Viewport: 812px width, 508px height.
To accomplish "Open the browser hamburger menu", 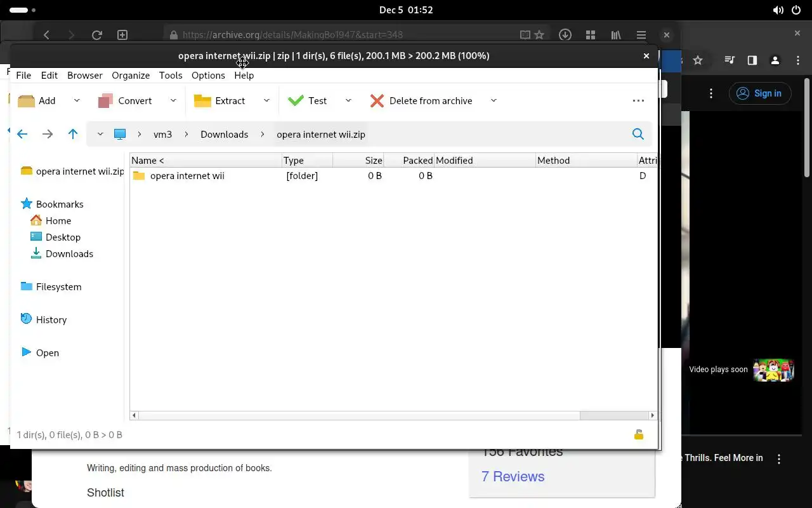I will pos(641,35).
